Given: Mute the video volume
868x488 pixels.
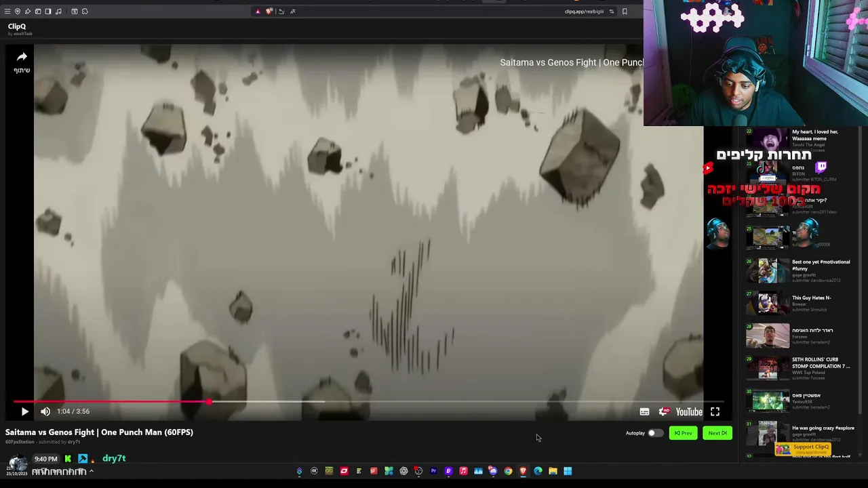Looking at the screenshot, I should click(x=45, y=411).
